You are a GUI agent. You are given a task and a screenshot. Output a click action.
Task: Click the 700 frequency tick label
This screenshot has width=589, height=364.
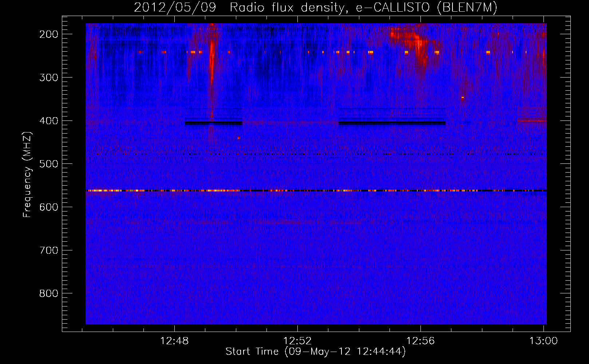[49, 250]
